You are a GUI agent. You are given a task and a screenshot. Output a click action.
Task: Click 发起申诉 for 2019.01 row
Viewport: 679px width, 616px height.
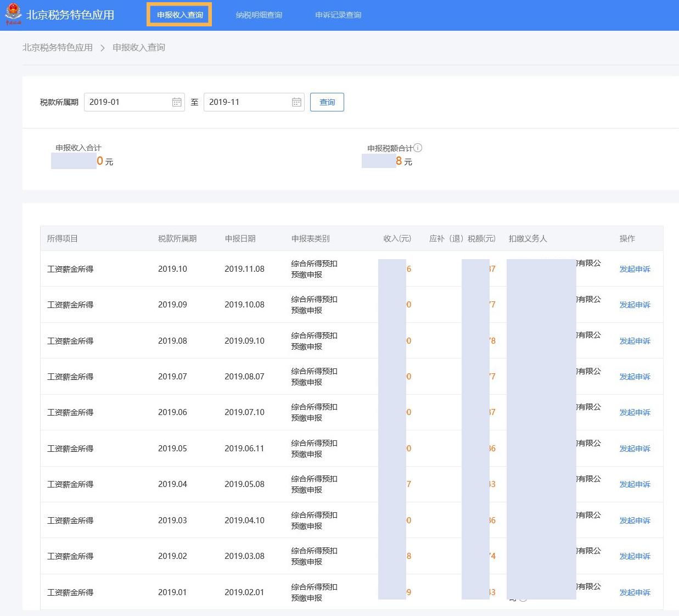click(635, 592)
